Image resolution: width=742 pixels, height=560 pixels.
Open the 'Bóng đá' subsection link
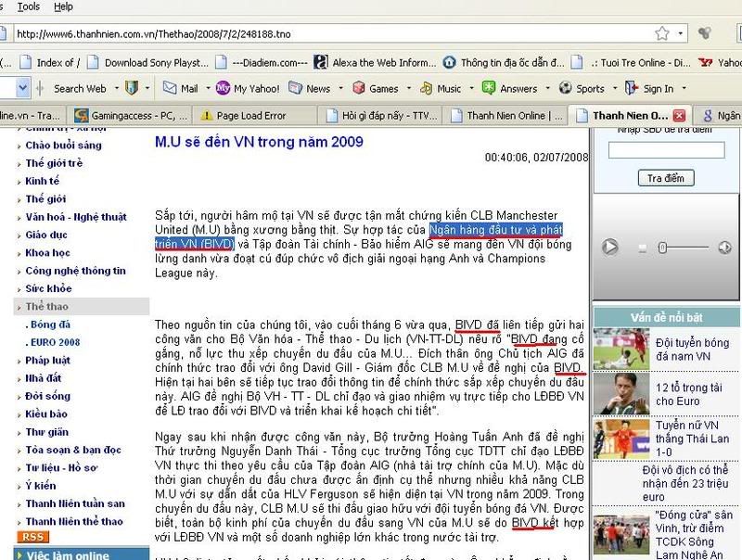point(51,325)
